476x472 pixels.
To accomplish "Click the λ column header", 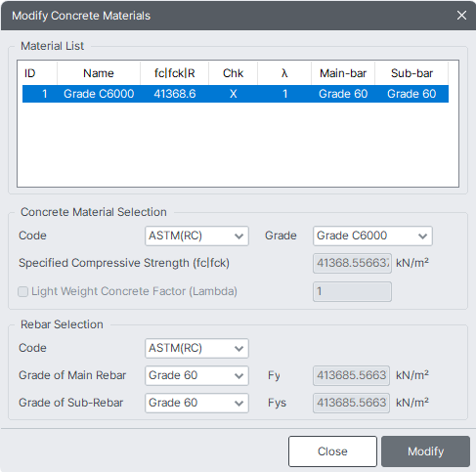I will coord(284,73).
